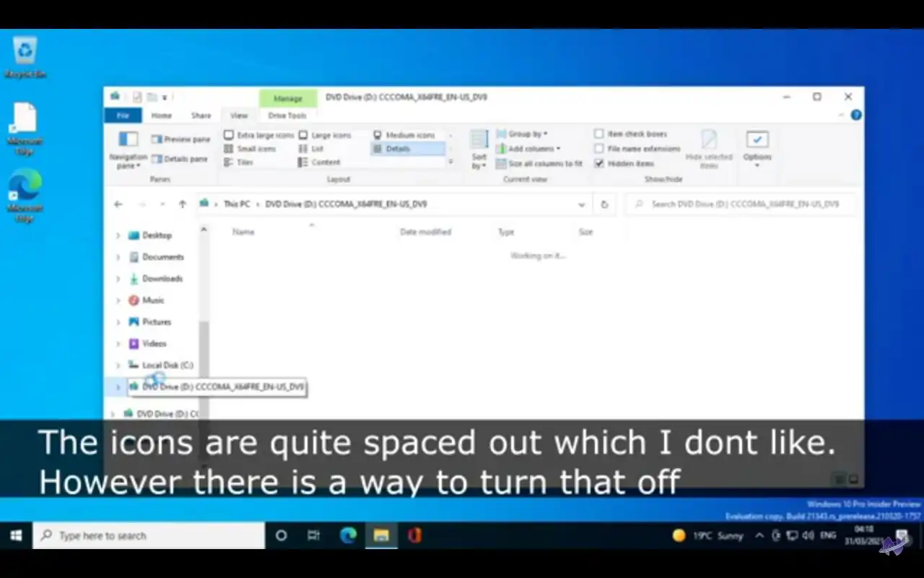Image resolution: width=924 pixels, height=578 pixels.
Task: Sort by Date modified column header
Action: click(x=425, y=232)
